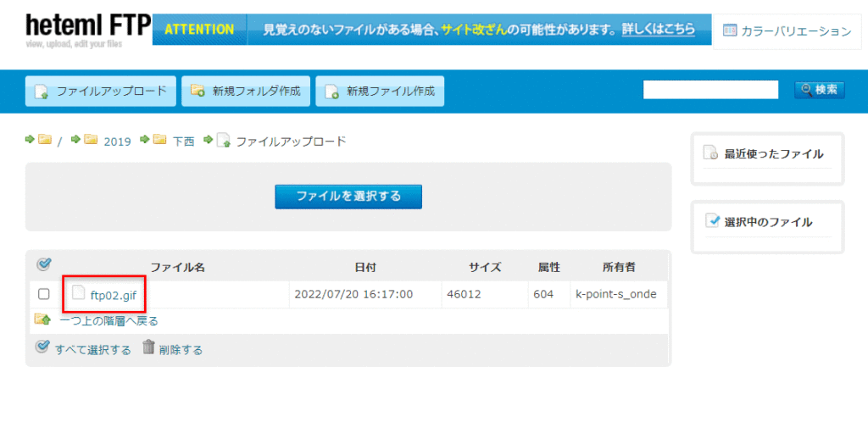
Task: Open the カラーバリエーション color variation option
Action: click(786, 31)
